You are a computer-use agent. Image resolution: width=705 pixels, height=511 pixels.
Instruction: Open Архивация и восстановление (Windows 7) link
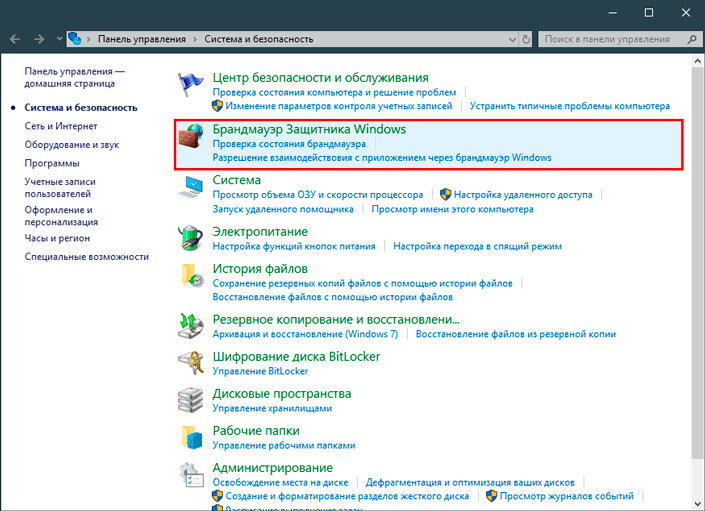[x=305, y=334]
